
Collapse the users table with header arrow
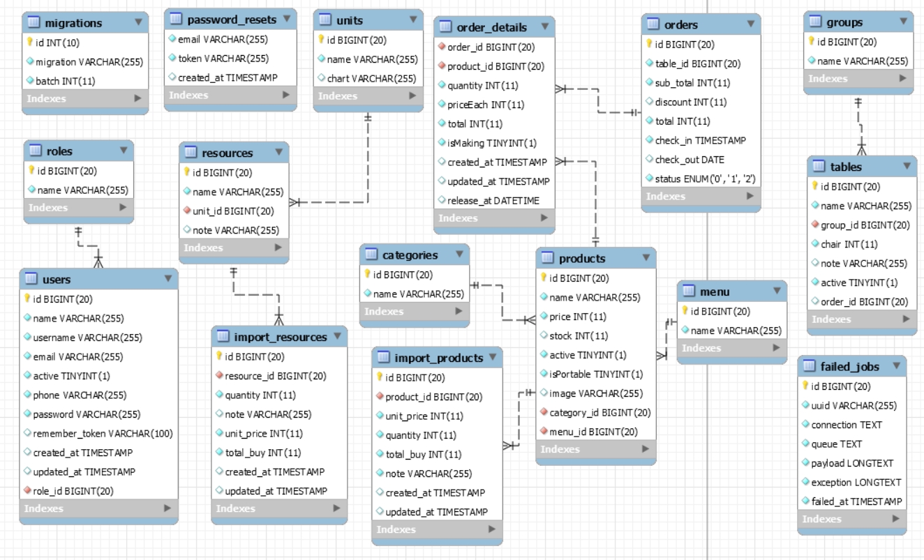167,279
